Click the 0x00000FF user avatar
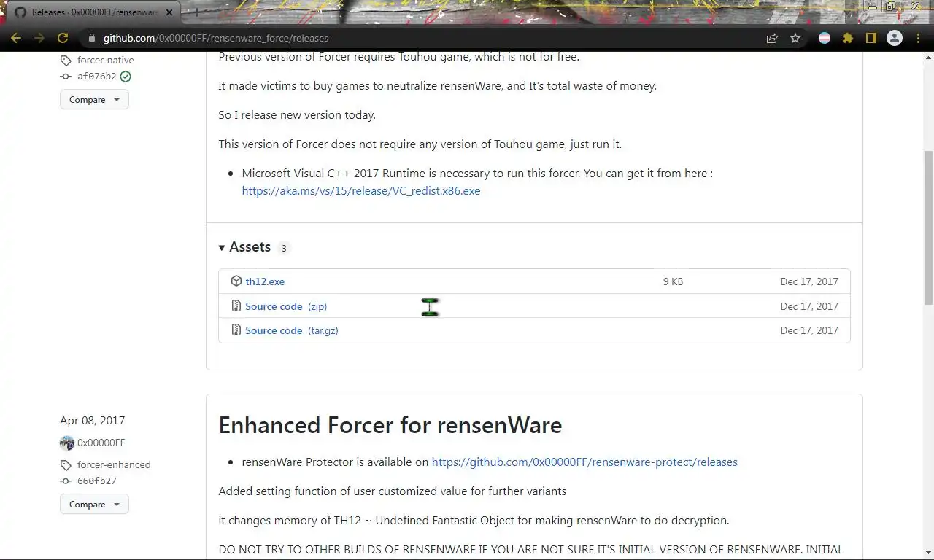The image size is (934, 560). [67, 443]
